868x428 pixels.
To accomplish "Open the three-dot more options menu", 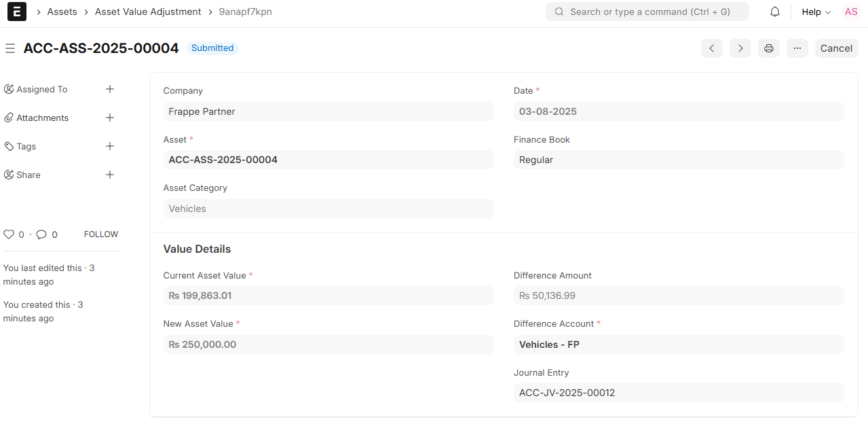I will click(797, 48).
